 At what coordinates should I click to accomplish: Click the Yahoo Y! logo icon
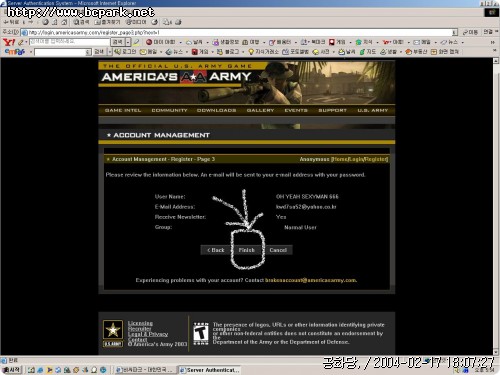[x=9, y=42]
